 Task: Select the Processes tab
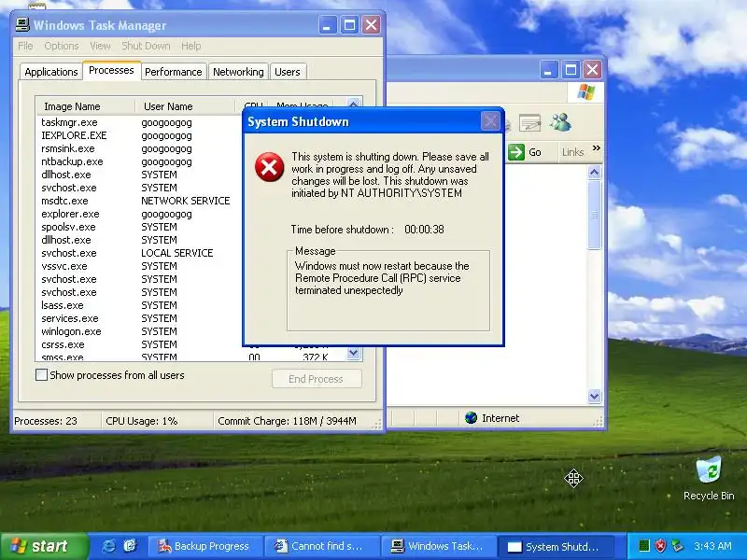pos(111,71)
